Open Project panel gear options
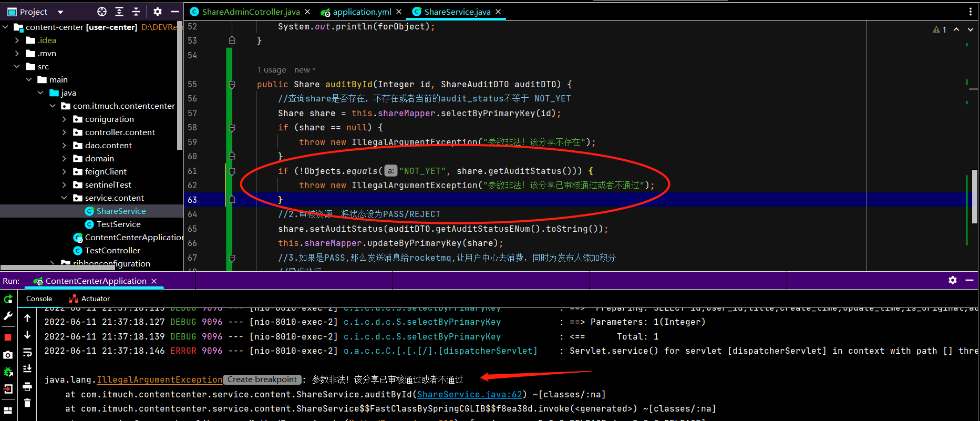980x421 pixels. click(158, 12)
